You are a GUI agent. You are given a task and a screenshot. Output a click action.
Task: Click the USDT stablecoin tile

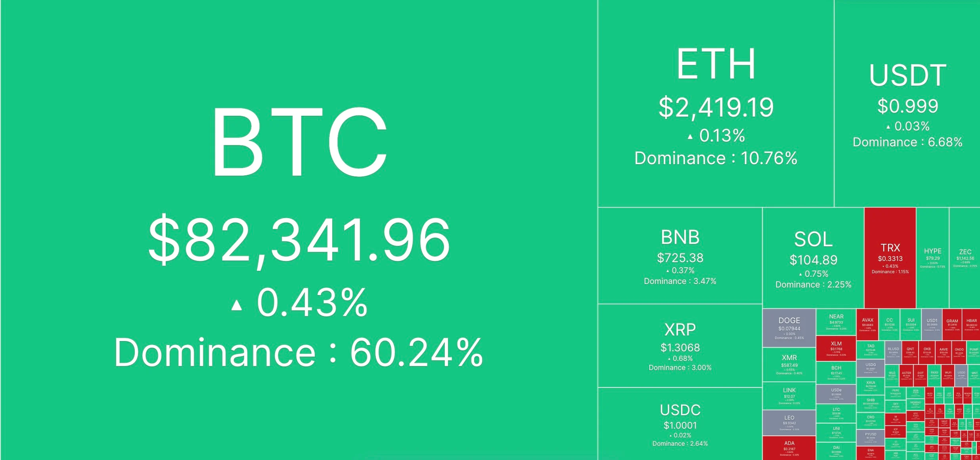click(907, 103)
